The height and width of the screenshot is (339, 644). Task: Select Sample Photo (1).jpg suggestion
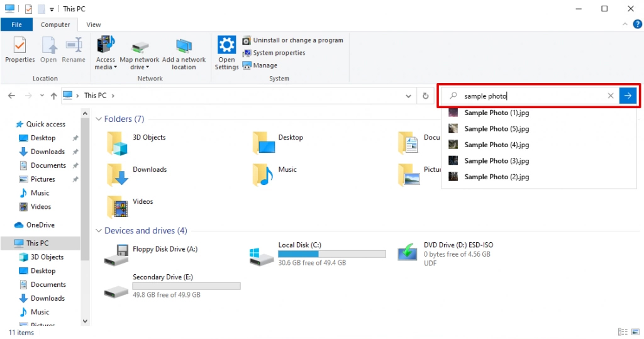(538, 113)
